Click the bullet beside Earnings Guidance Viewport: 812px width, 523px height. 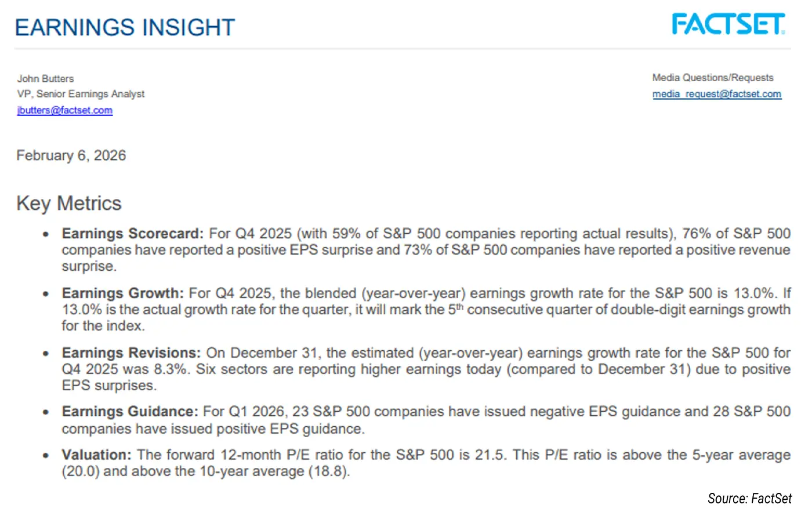coord(45,412)
